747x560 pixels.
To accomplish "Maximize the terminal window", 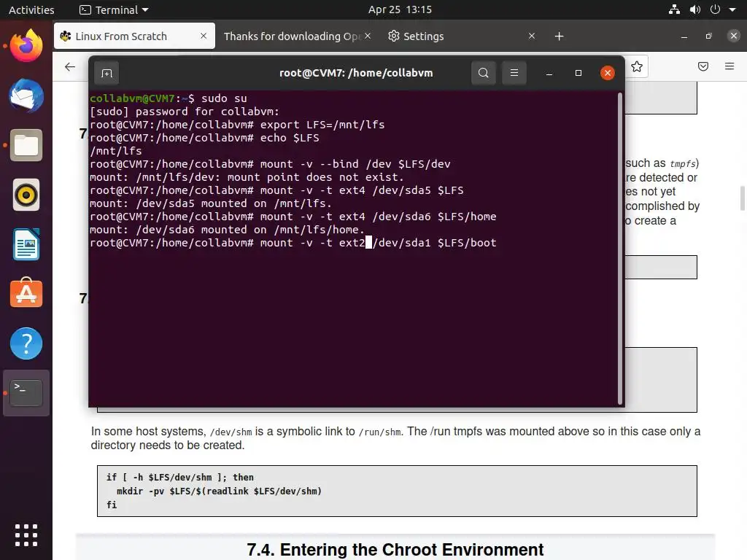I will (578, 73).
